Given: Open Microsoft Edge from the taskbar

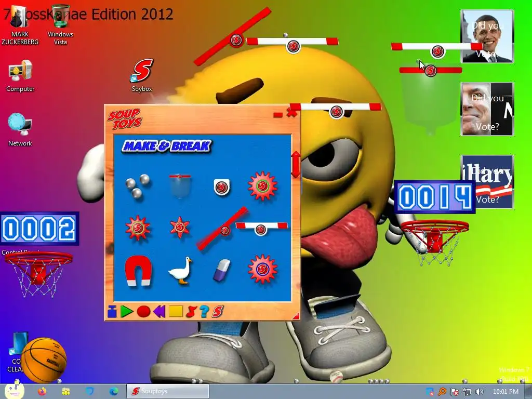Looking at the screenshot, I should click(x=114, y=392).
